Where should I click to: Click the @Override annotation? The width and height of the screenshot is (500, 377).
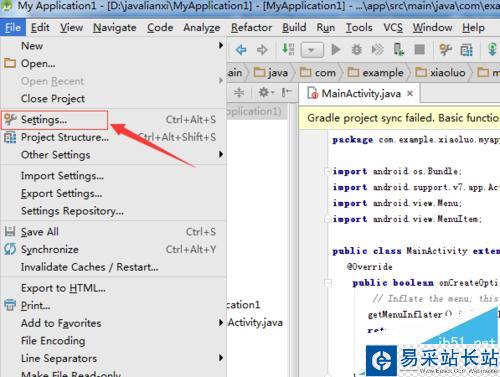[369, 267]
